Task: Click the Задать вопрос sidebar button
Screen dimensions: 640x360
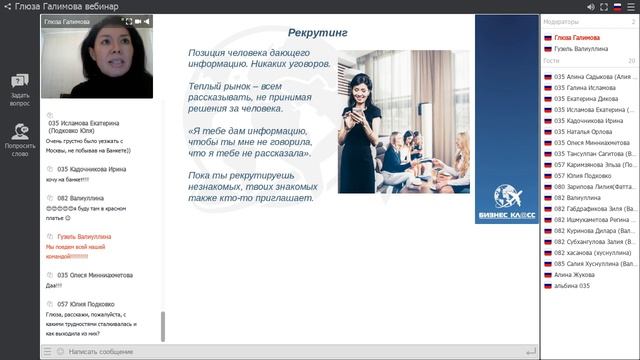Action: 20,90
